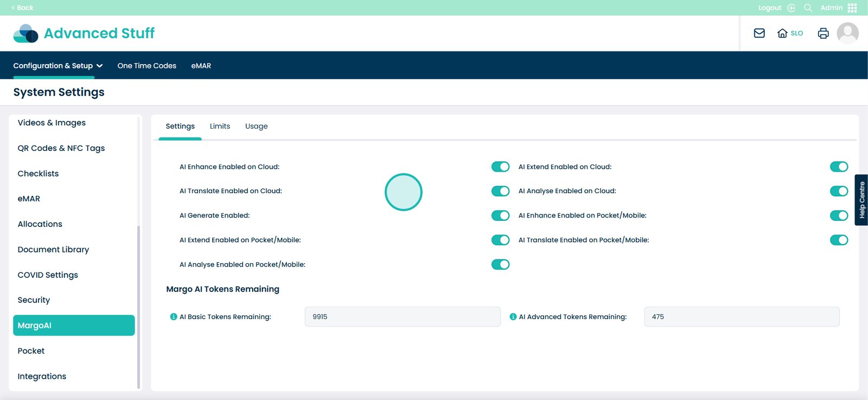Click the printer icon
This screenshot has width=868, height=400.
(x=823, y=33)
